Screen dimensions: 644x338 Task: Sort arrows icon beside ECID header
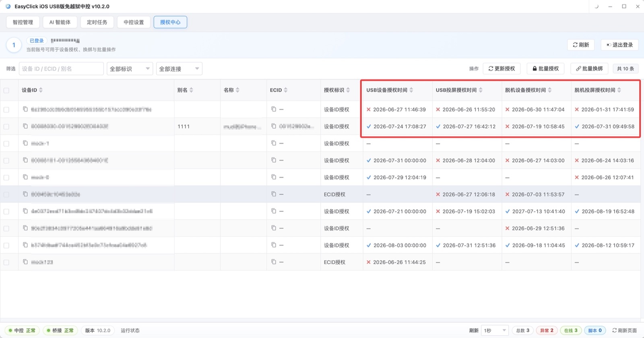point(285,90)
